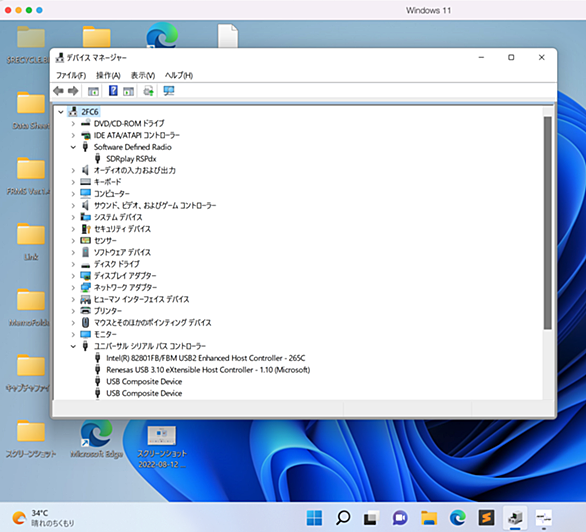The width and height of the screenshot is (586, 532).
Task: Select Renesas USB 3.10 eXtensible Host Controller
Action: [x=208, y=370]
